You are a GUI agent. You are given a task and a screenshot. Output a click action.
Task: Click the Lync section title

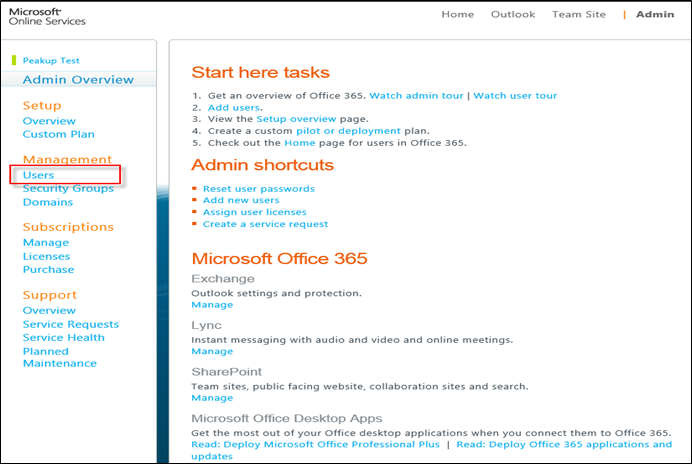coord(206,326)
